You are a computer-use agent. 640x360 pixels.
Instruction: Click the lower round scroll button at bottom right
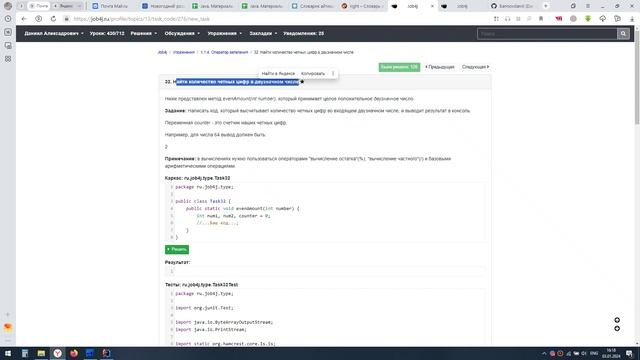pyautogui.click(x=617, y=329)
